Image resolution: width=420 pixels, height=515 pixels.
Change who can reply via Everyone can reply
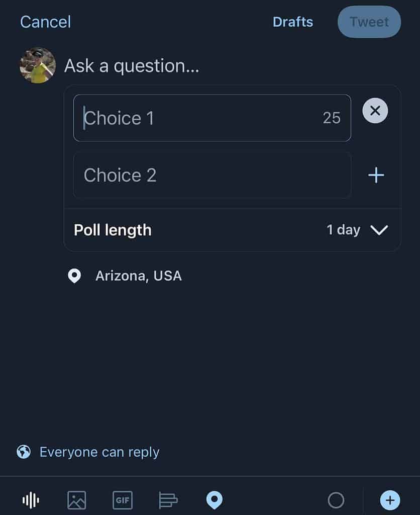click(99, 452)
